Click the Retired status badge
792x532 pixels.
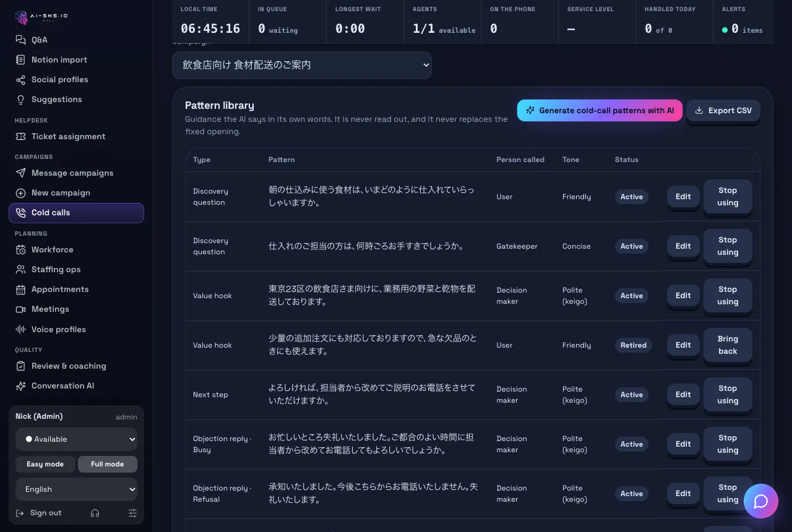pos(634,345)
